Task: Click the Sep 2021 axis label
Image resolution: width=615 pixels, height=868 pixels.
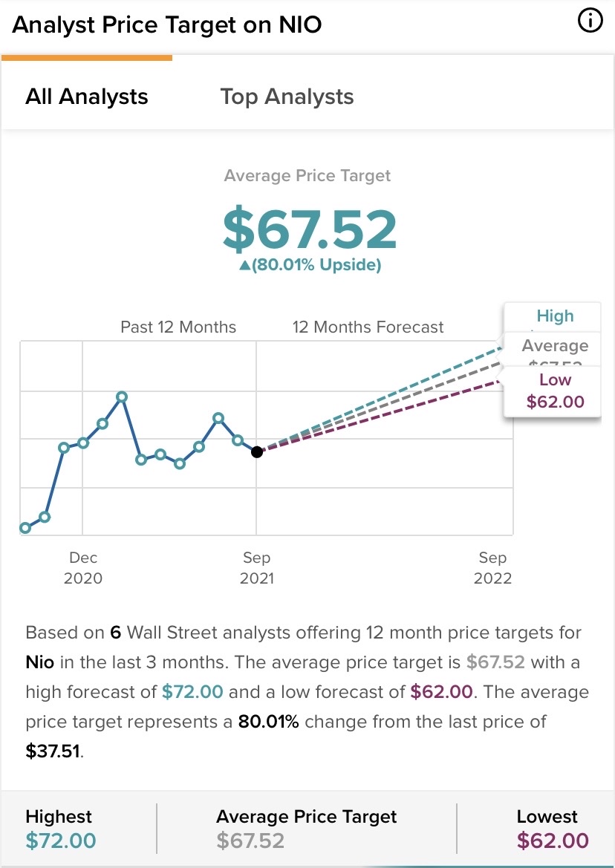Action: pos(257,568)
